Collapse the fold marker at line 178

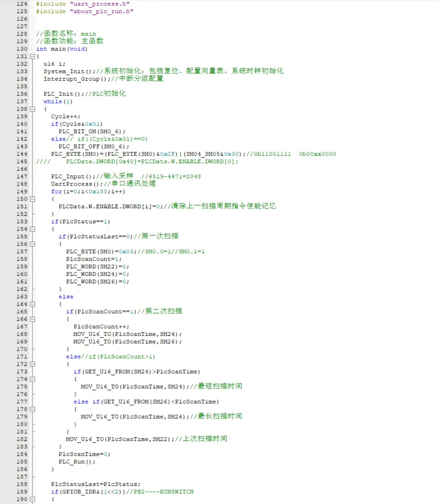pos(32,409)
